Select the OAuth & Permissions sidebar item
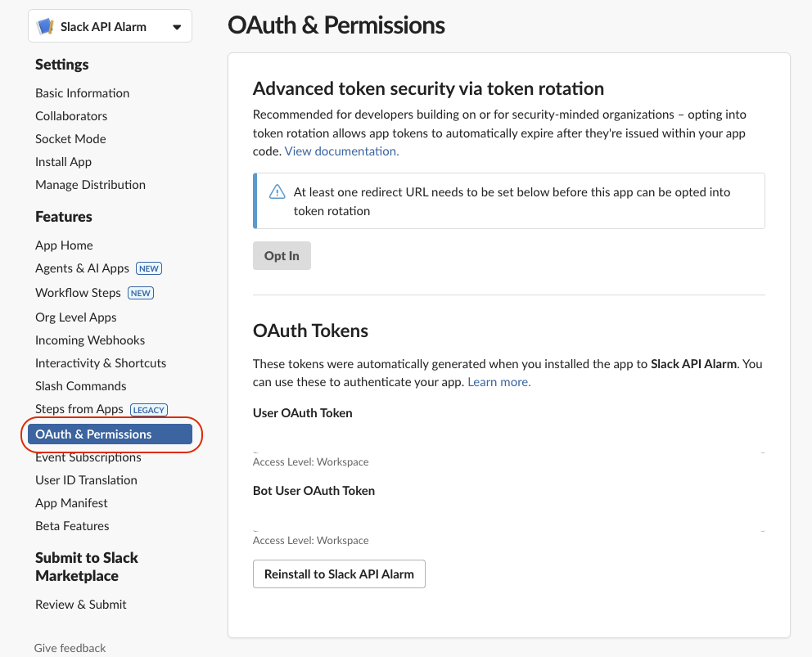The image size is (812, 657). [111, 434]
